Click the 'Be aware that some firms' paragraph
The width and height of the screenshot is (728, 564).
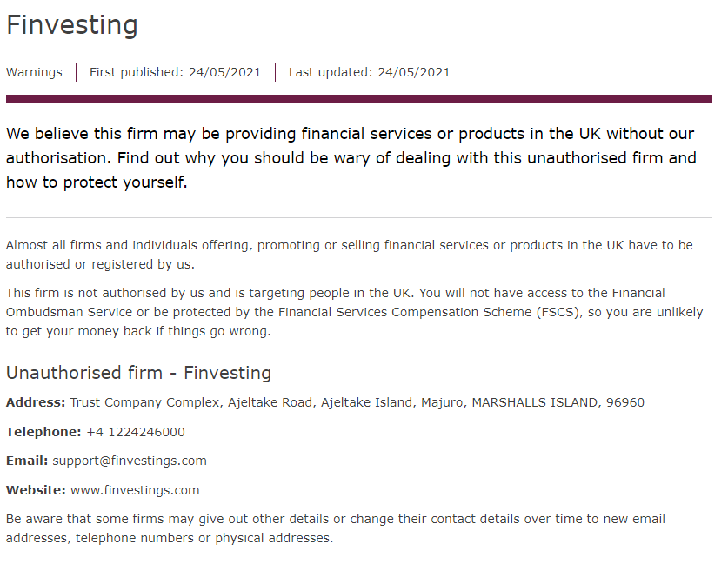(x=335, y=528)
